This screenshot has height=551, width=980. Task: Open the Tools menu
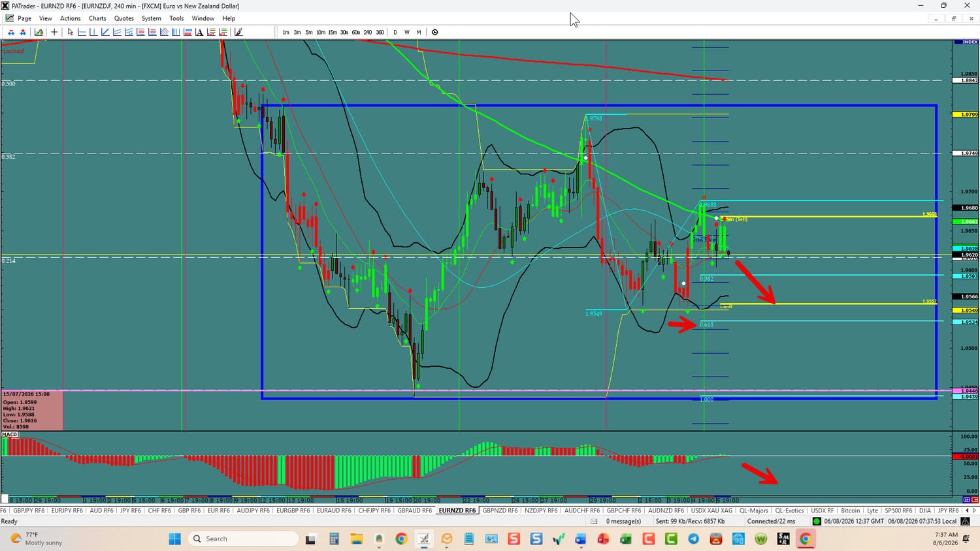click(x=176, y=18)
